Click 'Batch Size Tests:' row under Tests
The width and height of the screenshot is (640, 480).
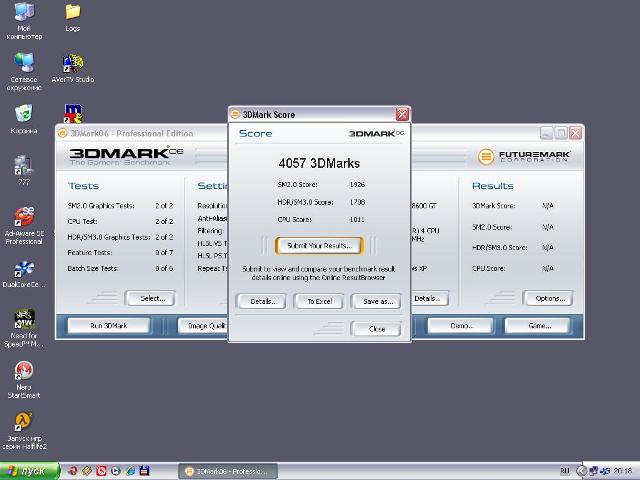120,268
